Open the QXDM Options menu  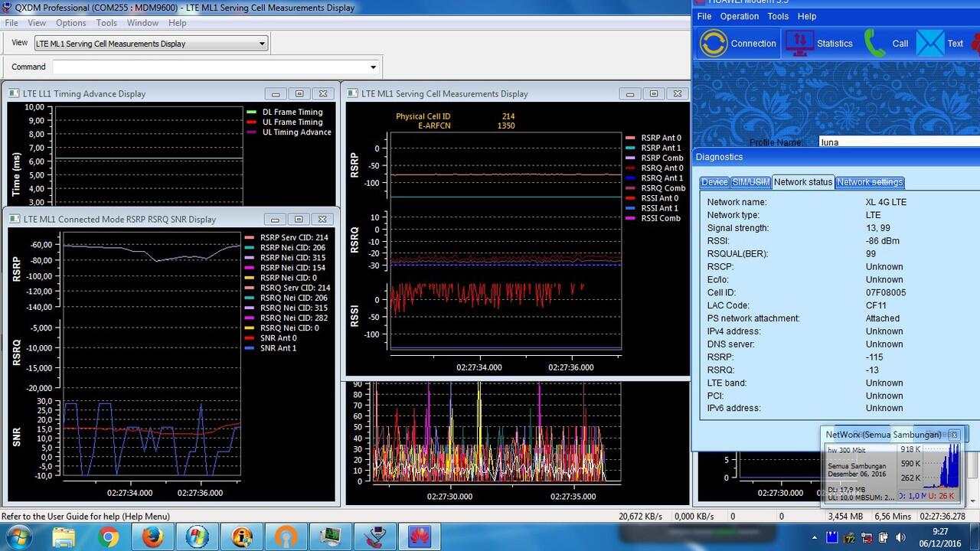(71, 23)
